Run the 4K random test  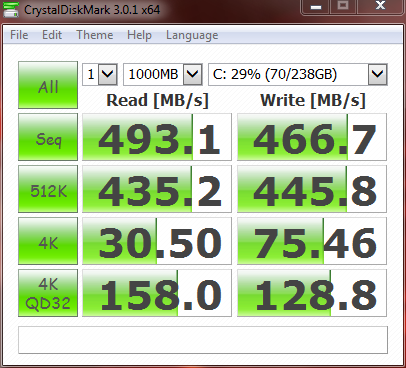(48, 241)
